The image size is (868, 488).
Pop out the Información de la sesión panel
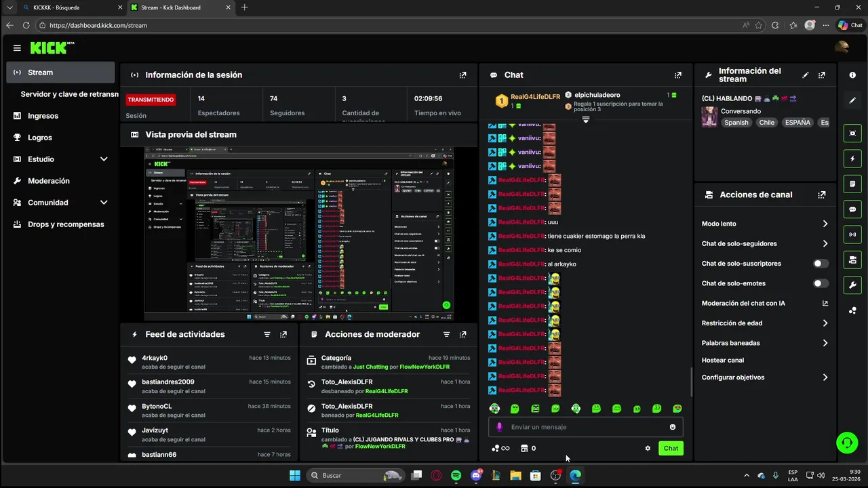(x=462, y=75)
